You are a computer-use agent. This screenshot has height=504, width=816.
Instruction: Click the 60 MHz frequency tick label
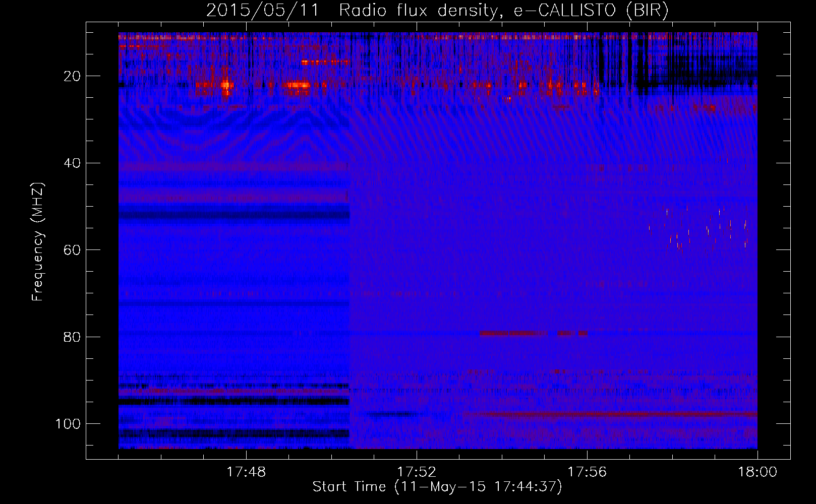(x=73, y=250)
